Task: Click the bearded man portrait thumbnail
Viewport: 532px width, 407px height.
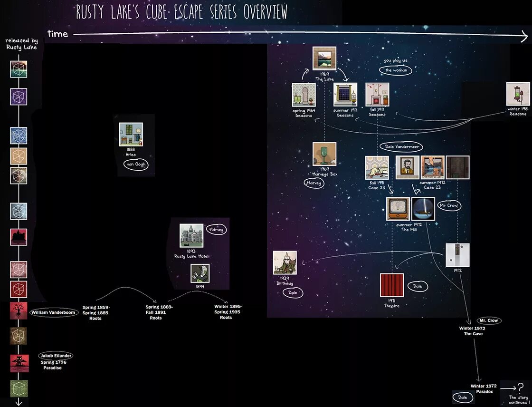Action: [x=408, y=167]
